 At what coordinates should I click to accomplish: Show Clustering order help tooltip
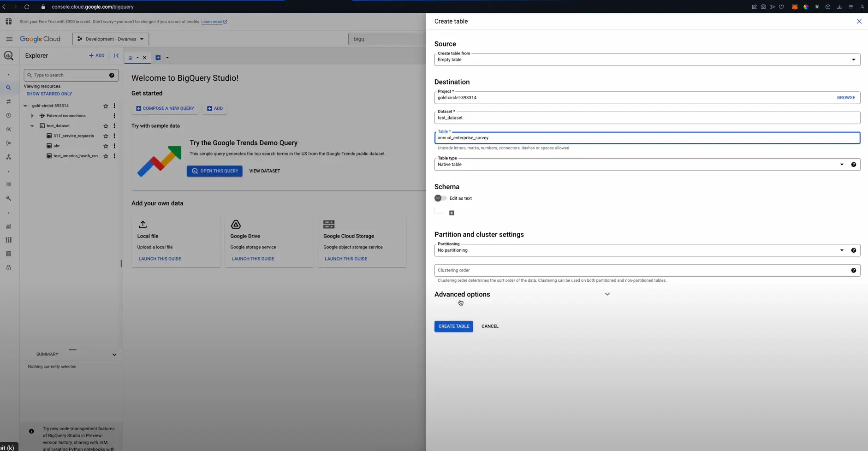[853, 271]
